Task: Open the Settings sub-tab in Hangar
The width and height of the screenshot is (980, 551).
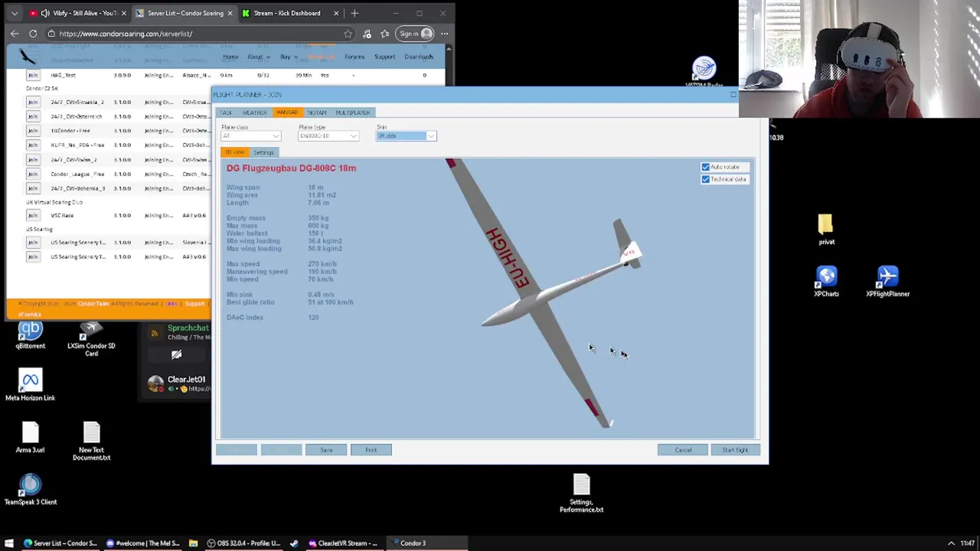Action: point(263,152)
